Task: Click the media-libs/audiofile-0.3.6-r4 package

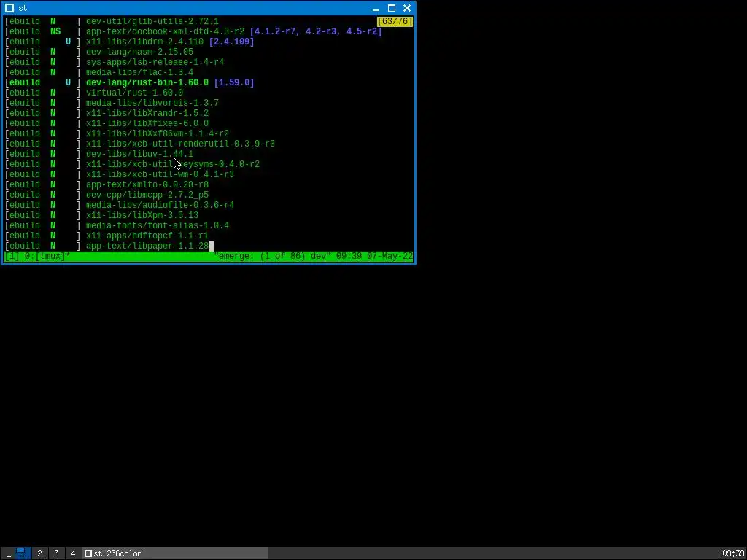Action: click(160, 205)
